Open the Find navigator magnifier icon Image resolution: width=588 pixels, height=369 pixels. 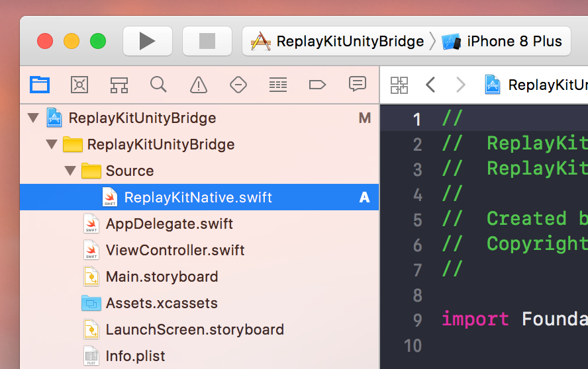[x=158, y=85]
